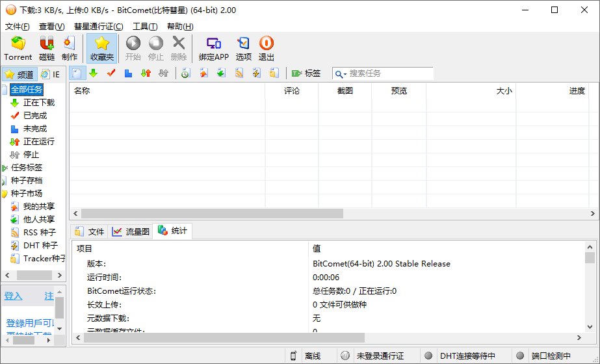Screen dimensions: 600x364
Task: Sort task list by 大小 column
Action: 471,91
